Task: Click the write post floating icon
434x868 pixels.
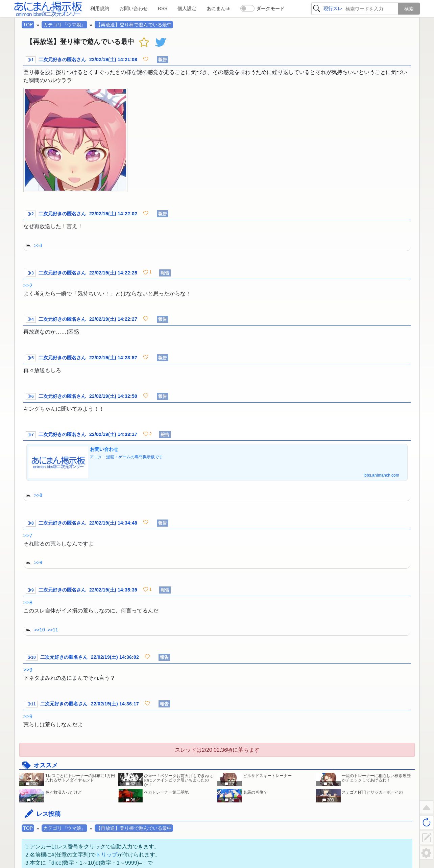Action: (x=427, y=837)
